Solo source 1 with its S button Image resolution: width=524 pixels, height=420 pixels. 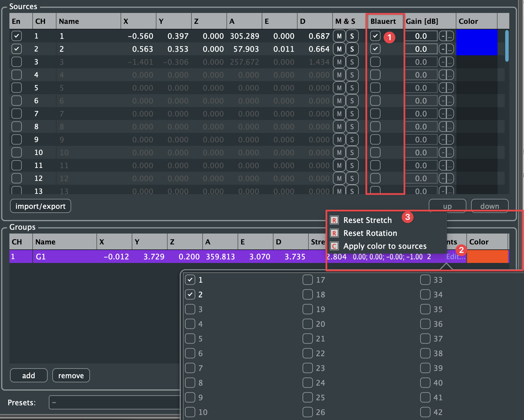pos(352,36)
